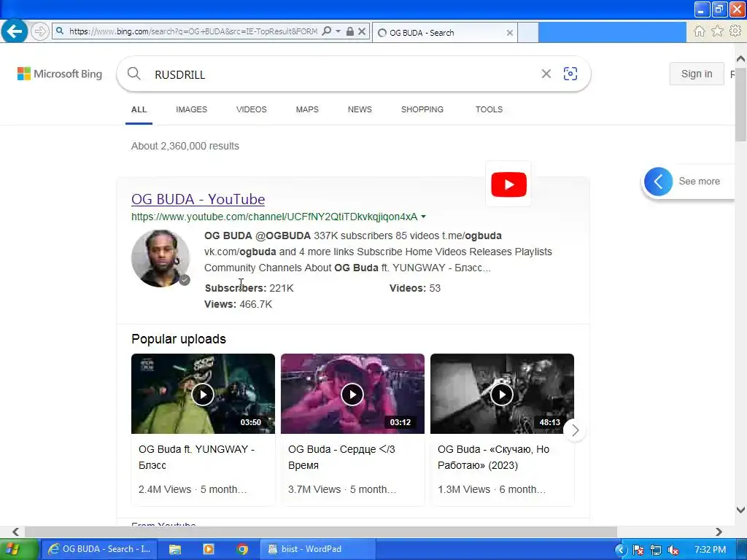Click the security lock icon in address bar

coord(349,31)
